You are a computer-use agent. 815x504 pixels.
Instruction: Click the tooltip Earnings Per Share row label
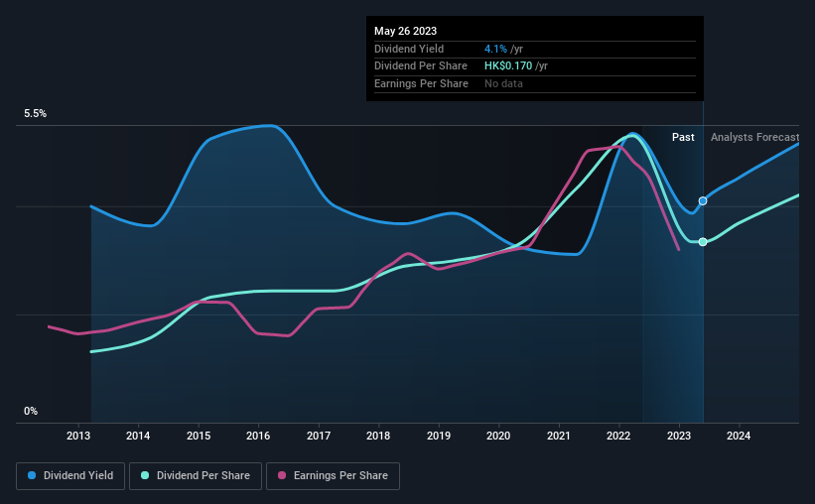click(421, 83)
